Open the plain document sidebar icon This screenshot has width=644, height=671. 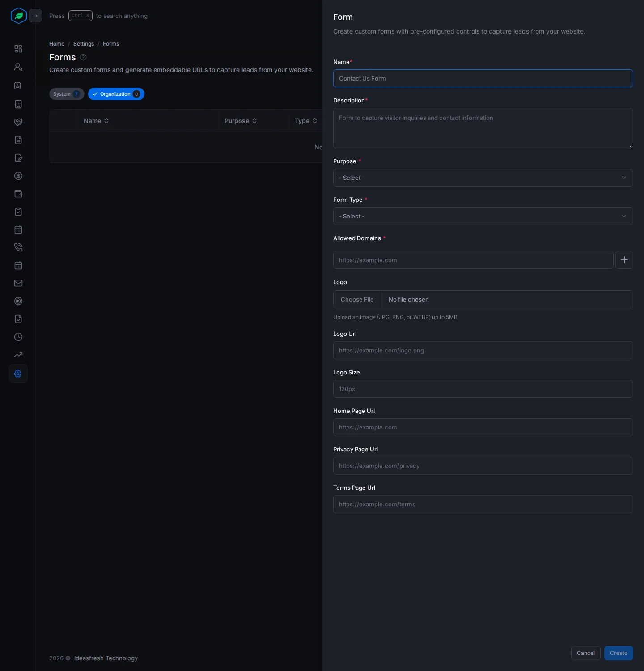[x=18, y=140]
